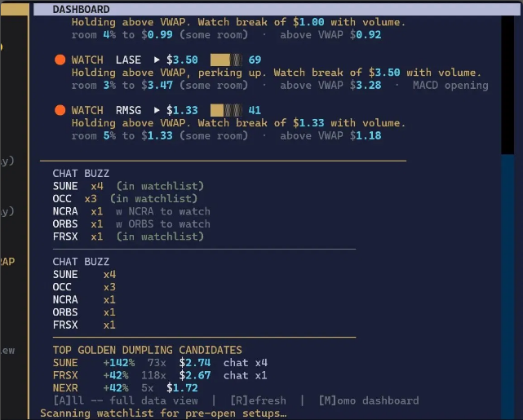Click the RMSG score value 41

point(255,110)
